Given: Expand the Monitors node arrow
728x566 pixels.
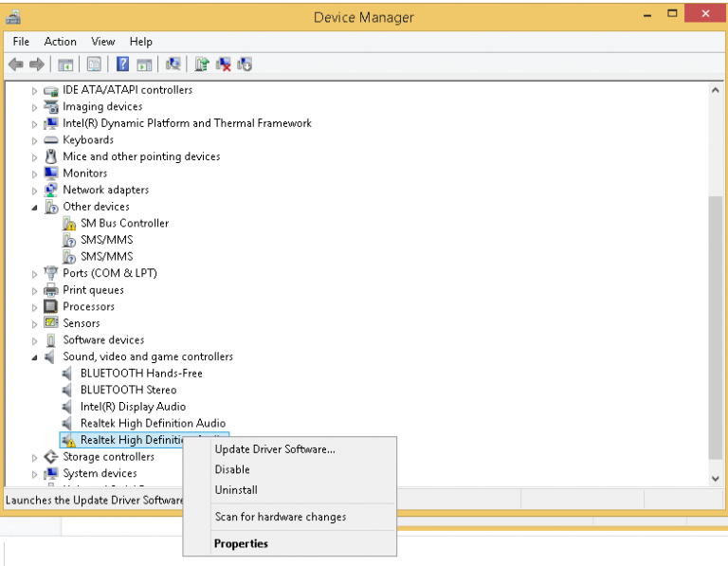Looking at the screenshot, I should coord(34,174).
